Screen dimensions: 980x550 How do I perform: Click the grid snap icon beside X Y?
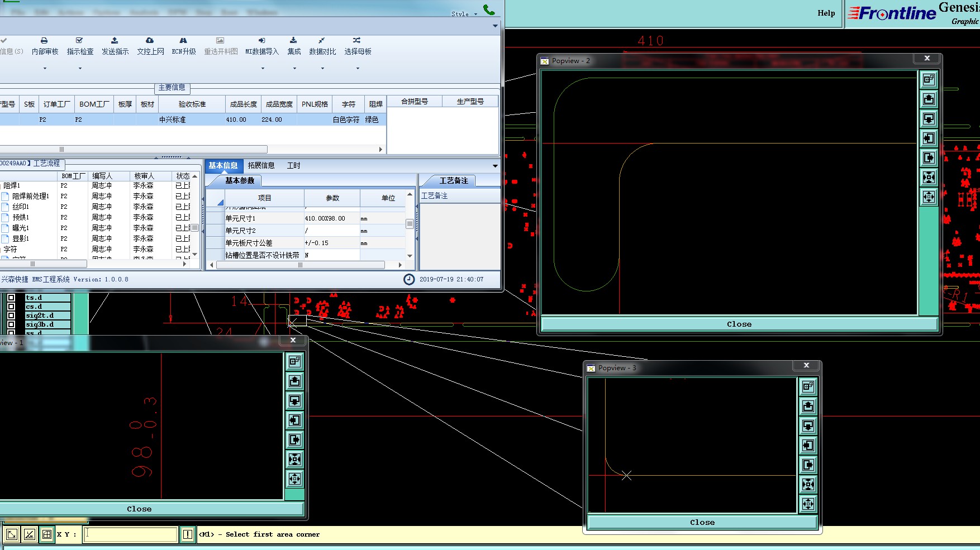point(47,534)
